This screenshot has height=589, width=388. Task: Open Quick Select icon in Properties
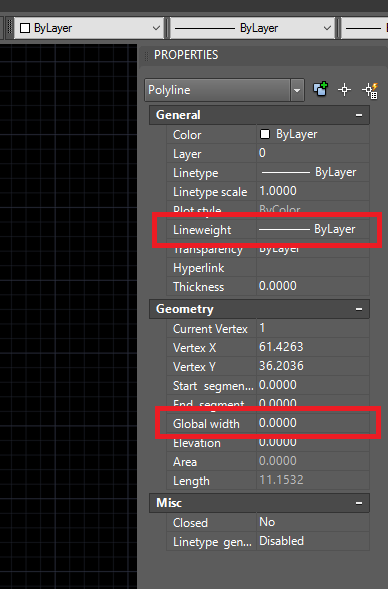(x=370, y=91)
